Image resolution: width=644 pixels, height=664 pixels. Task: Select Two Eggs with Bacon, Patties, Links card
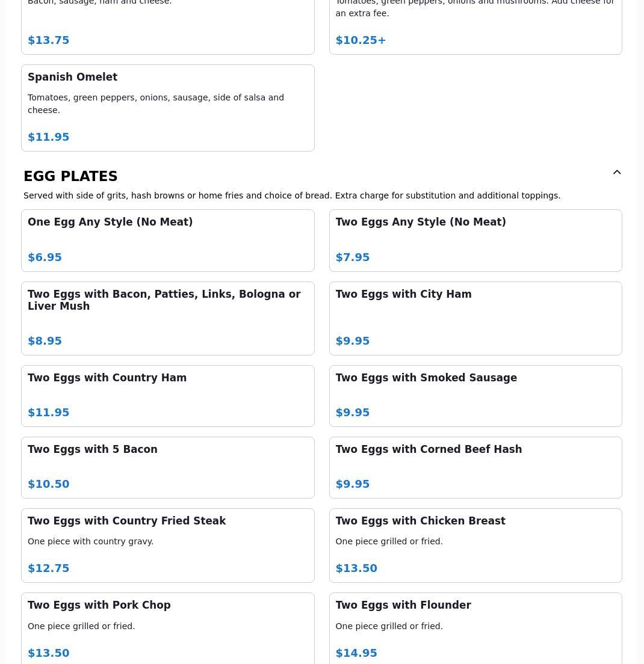point(167,318)
